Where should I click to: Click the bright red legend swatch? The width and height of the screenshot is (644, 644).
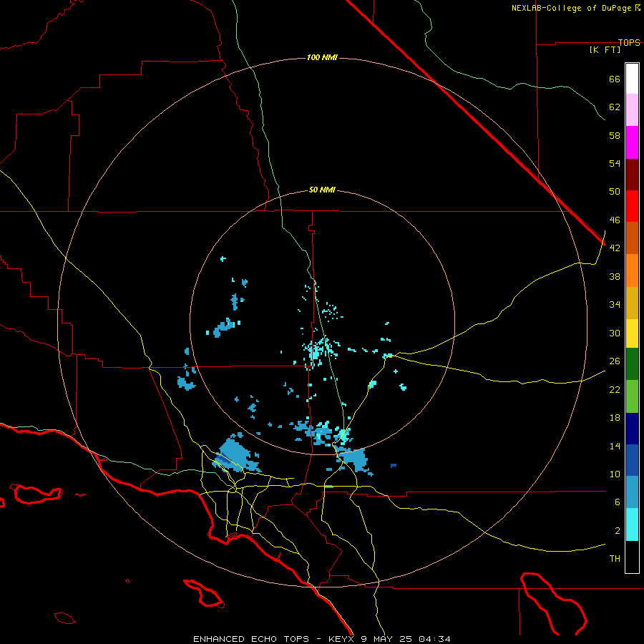tap(632, 206)
